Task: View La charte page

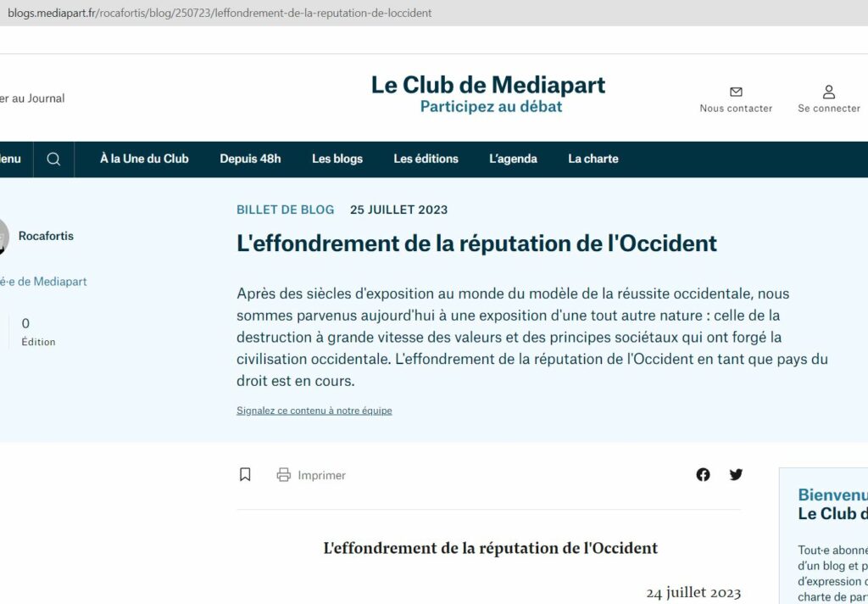Action: (x=593, y=159)
